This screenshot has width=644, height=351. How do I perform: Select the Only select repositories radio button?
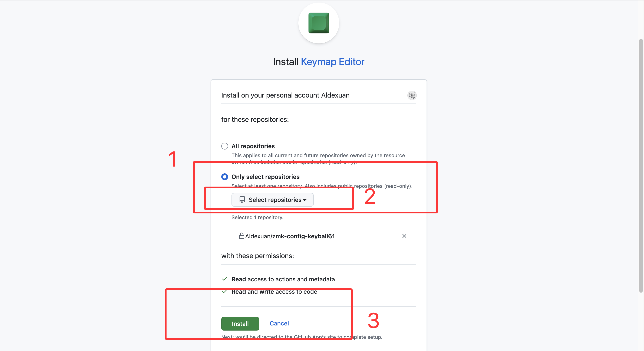click(224, 177)
